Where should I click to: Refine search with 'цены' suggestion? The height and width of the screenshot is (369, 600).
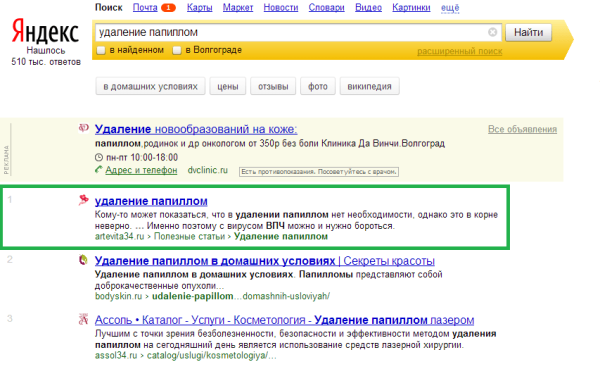pyautogui.click(x=228, y=87)
